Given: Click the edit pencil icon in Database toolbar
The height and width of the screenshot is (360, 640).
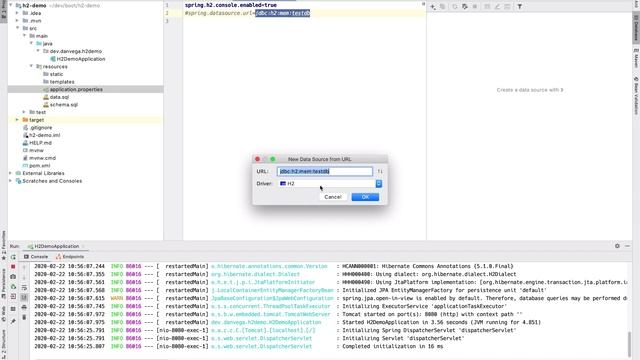Looking at the screenshot, I should coord(497,7).
